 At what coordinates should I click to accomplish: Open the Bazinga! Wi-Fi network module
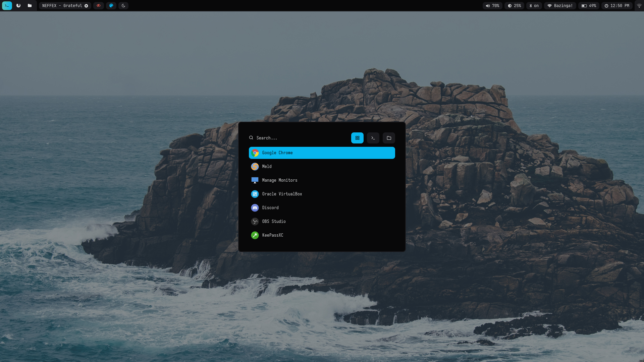[x=560, y=6]
